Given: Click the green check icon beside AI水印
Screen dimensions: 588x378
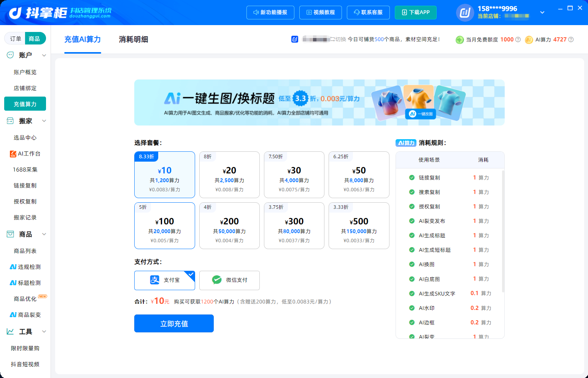Looking at the screenshot, I should tap(412, 308).
